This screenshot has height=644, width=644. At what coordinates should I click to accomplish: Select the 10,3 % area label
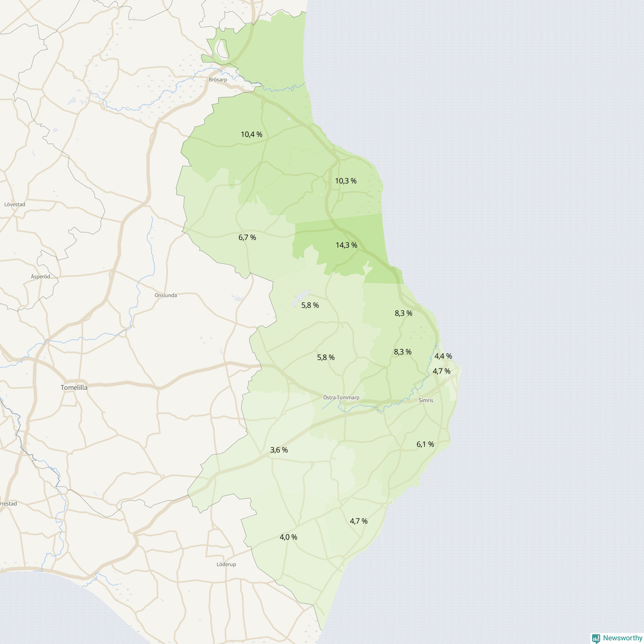click(x=346, y=181)
